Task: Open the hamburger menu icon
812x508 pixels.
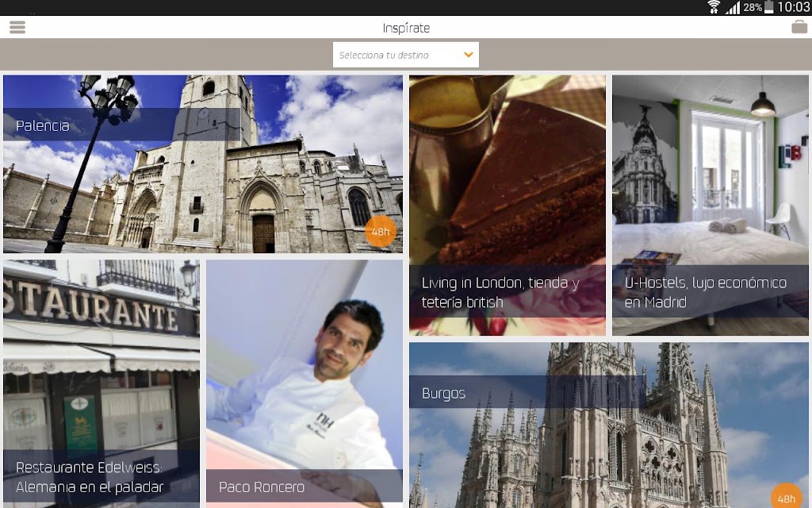Action: point(17,27)
